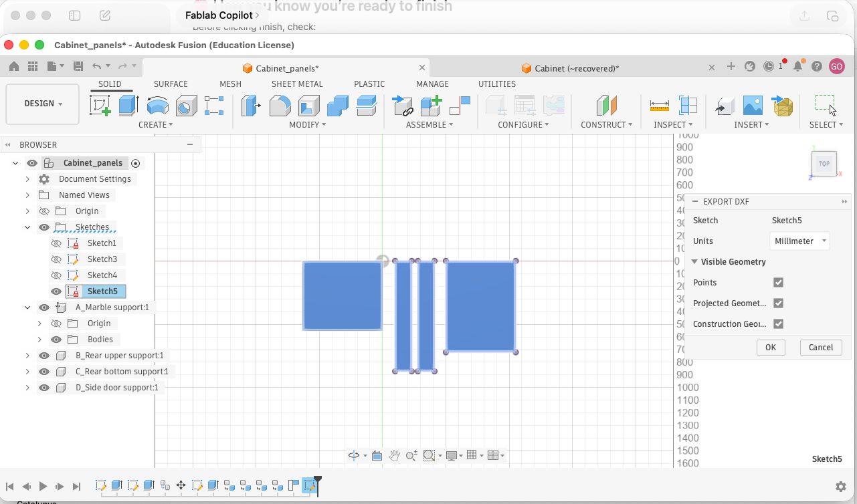Switch to the Utilities tab
This screenshot has height=504, width=857.
497,84
